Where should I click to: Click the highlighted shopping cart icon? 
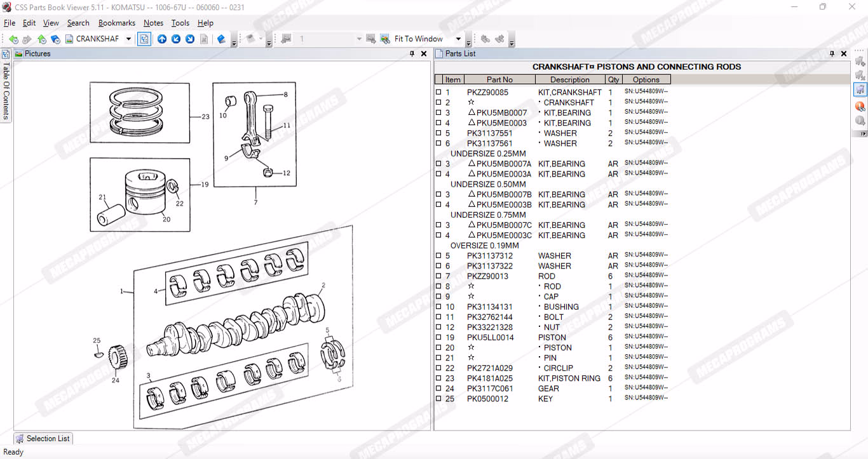click(x=860, y=89)
